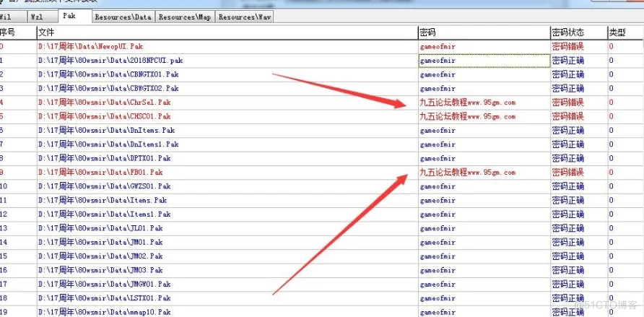Click 密码正确 status in JL01.Pak row

(x=568, y=228)
